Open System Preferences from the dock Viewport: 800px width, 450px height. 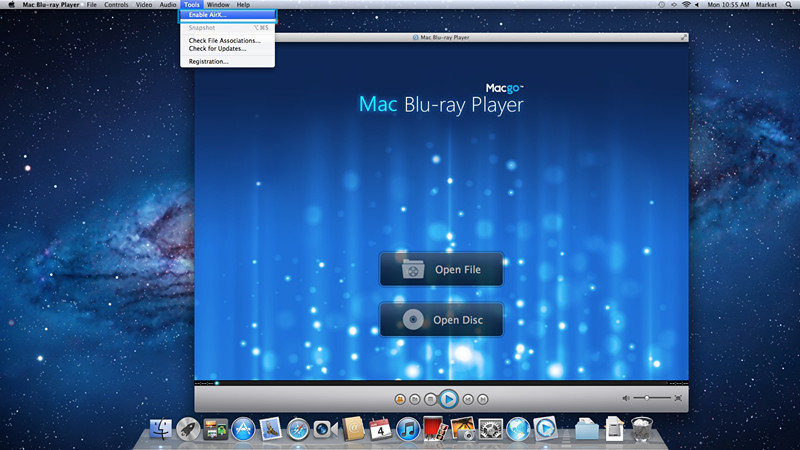coord(489,429)
